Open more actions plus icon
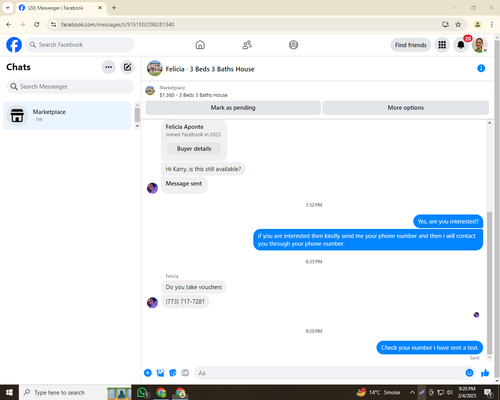The width and height of the screenshot is (500, 400). point(148,373)
